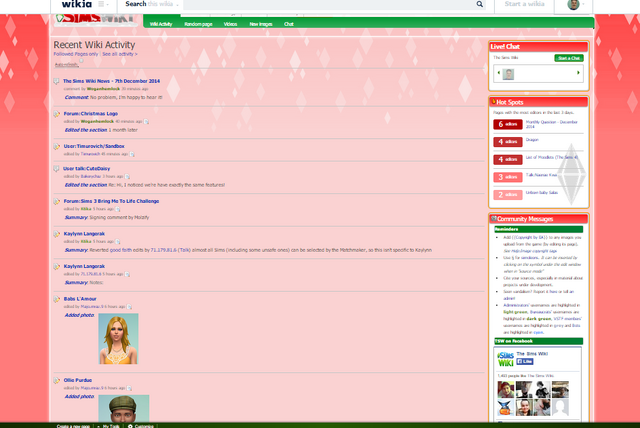The image size is (640, 428).
Task: Click diff icon in Ollie Purdue row
Action: point(129,388)
